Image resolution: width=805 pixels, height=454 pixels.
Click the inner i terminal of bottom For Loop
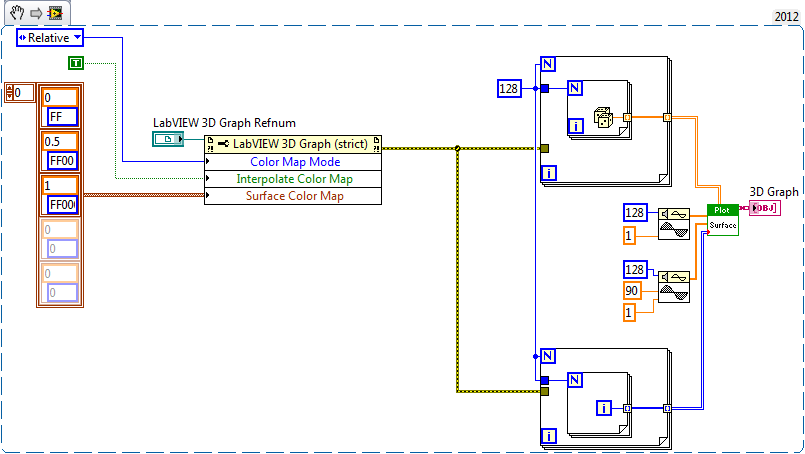[x=604, y=408]
